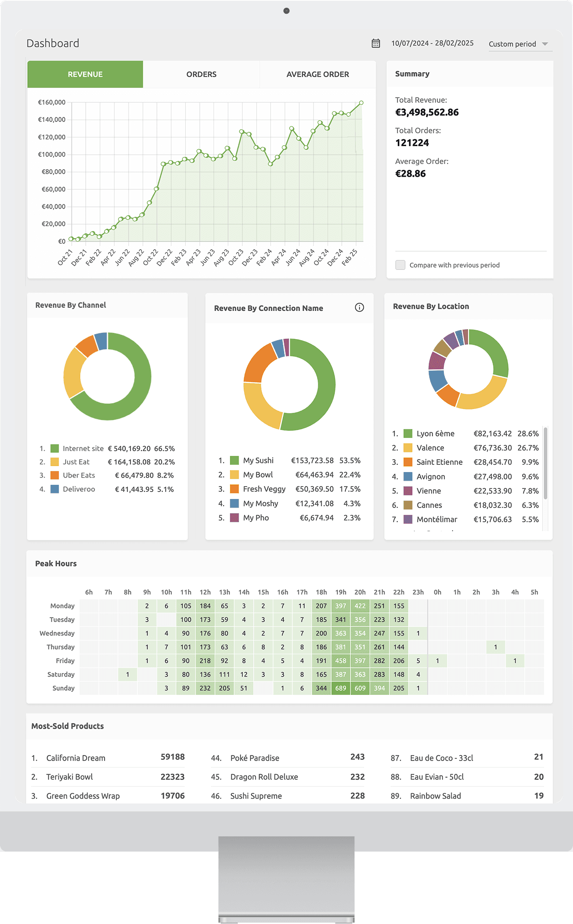
Task: Click the California Dream product row
Action: (108, 758)
